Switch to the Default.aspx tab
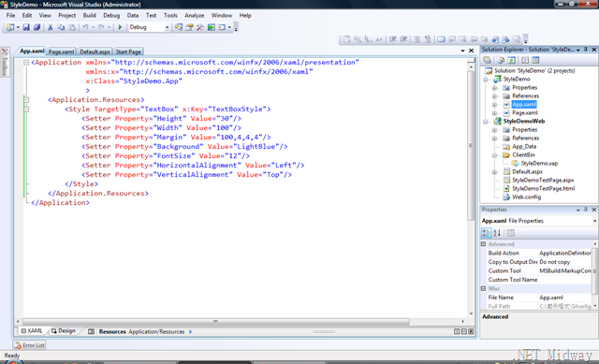599x364 pixels. (x=95, y=52)
